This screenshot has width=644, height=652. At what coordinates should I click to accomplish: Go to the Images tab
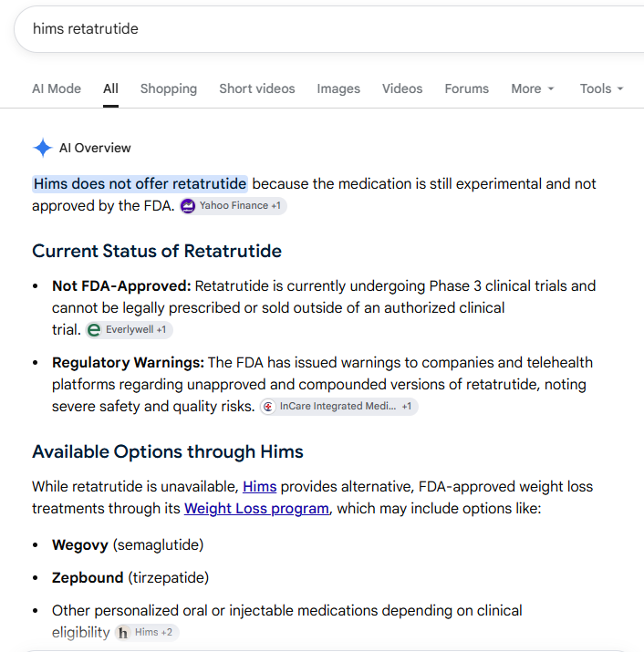338,88
